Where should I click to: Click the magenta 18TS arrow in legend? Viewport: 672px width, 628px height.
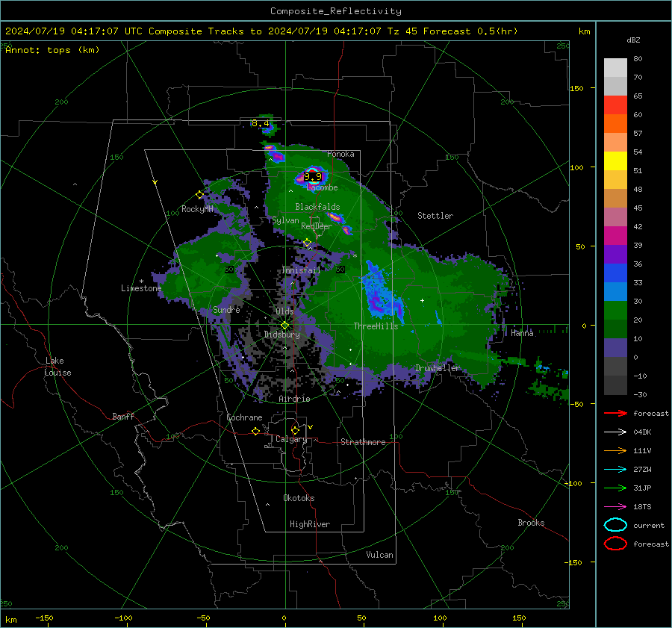615,507
